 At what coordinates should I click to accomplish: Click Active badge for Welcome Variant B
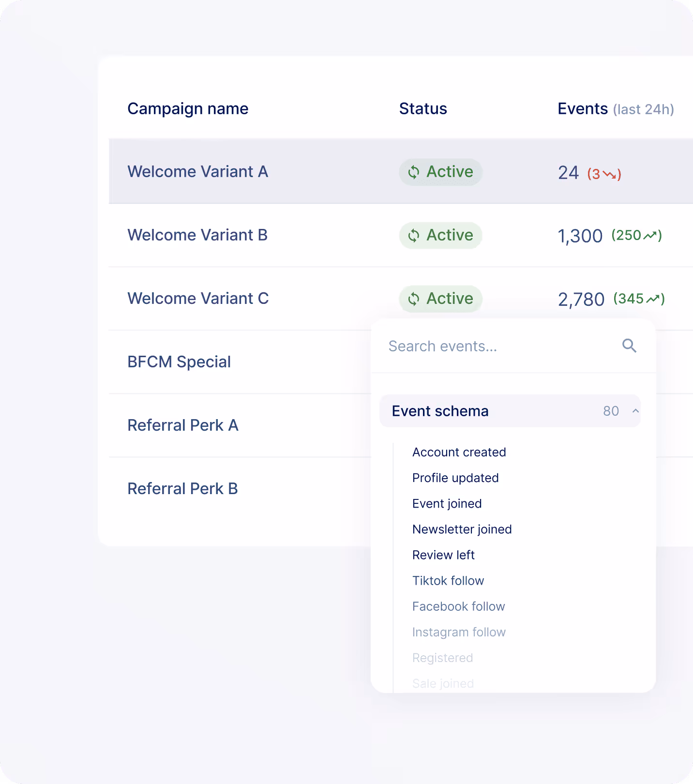[x=440, y=235]
